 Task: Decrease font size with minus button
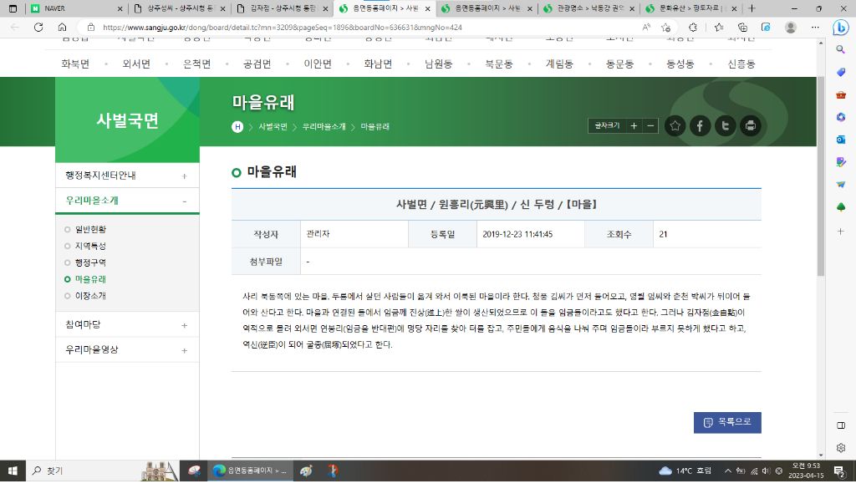650,125
